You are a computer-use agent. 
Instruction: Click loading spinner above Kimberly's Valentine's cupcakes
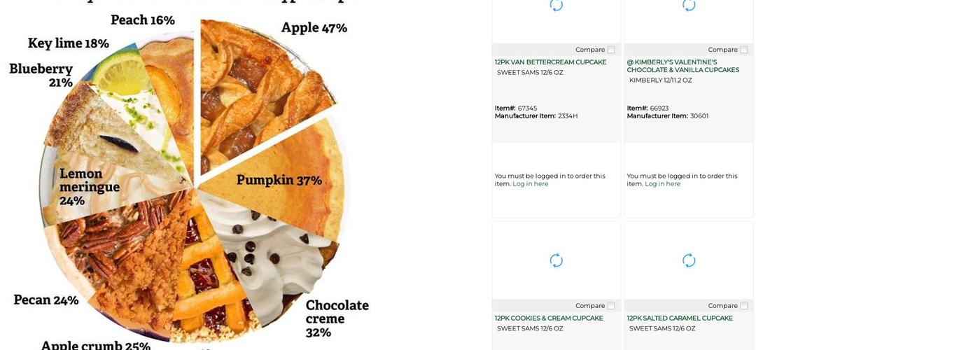click(689, 6)
